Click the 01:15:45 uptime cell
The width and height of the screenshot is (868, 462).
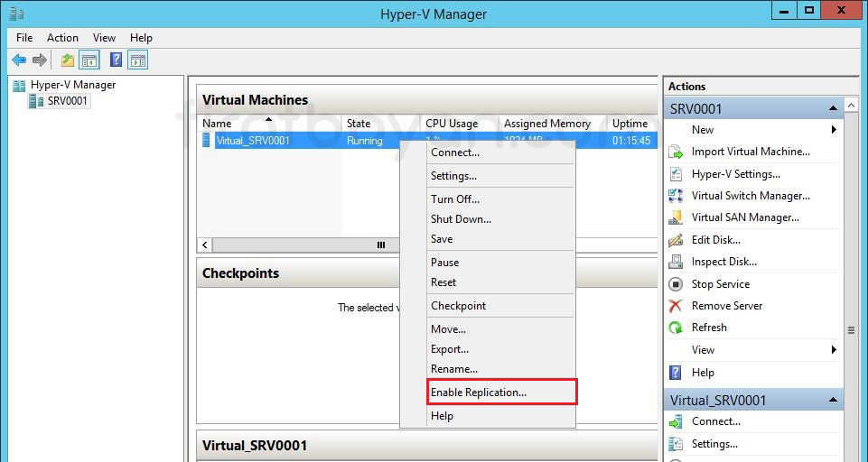pyautogui.click(x=631, y=141)
